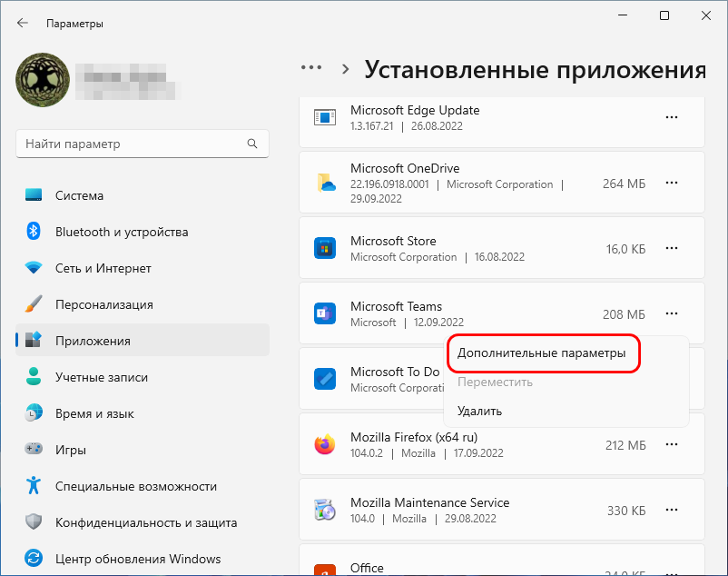The height and width of the screenshot is (576, 728).
Task: Click the Microsoft Teams app icon
Action: pyautogui.click(x=325, y=314)
